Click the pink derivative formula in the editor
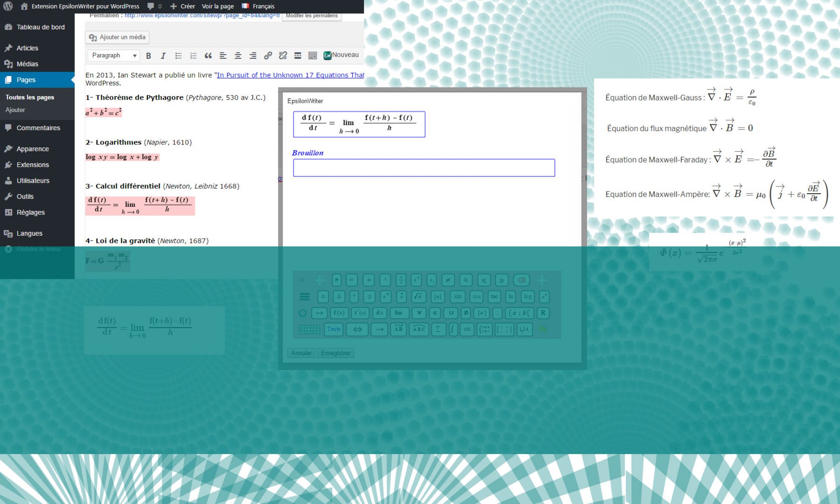The image size is (840, 504). click(140, 206)
